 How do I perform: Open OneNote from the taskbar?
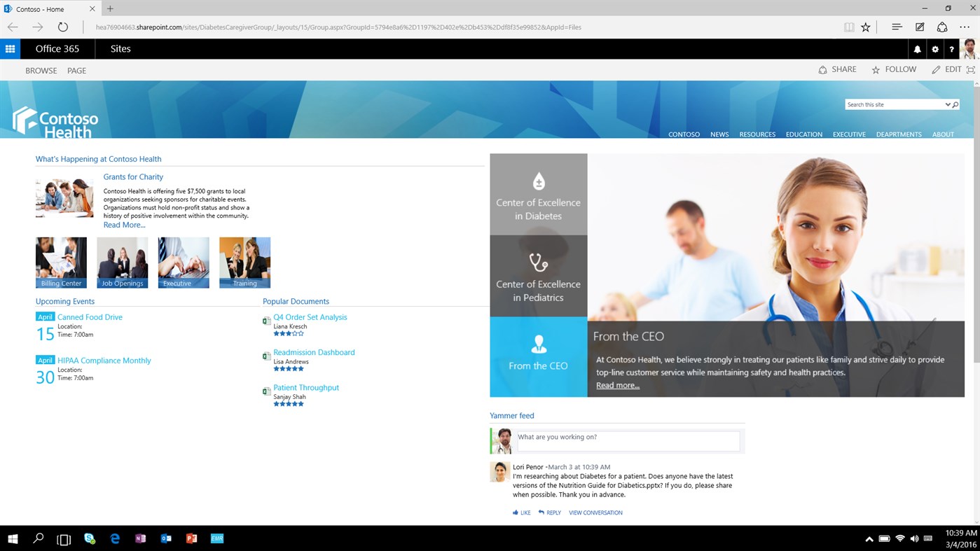[x=140, y=538]
